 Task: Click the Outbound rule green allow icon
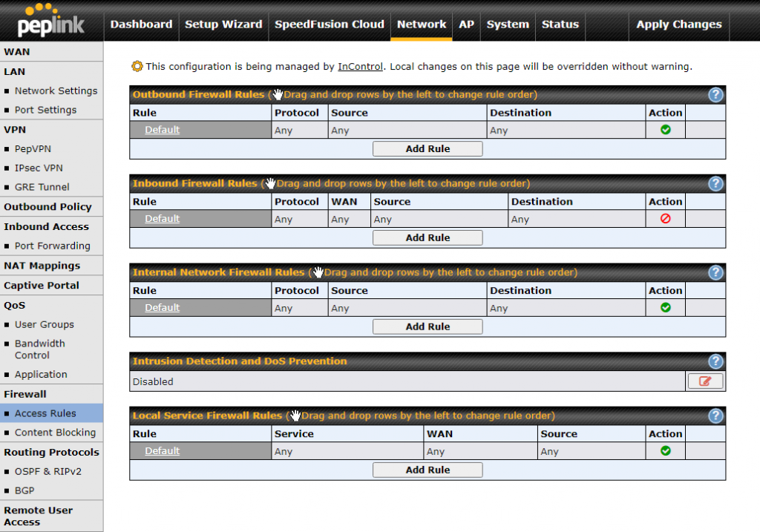coord(665,130)
